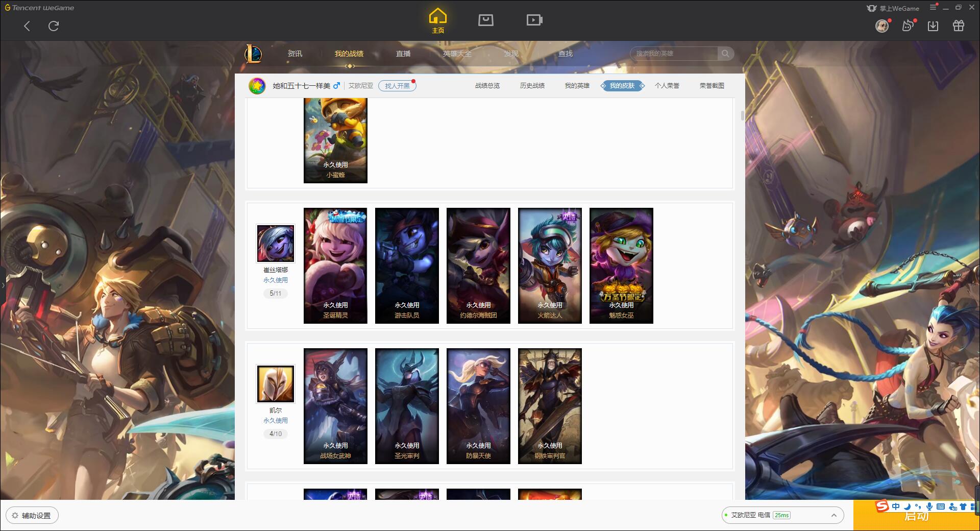Viewport: 980px width, 531px height.
Task: Click the Sogou microphone voice icon
Action: [929, 506]
